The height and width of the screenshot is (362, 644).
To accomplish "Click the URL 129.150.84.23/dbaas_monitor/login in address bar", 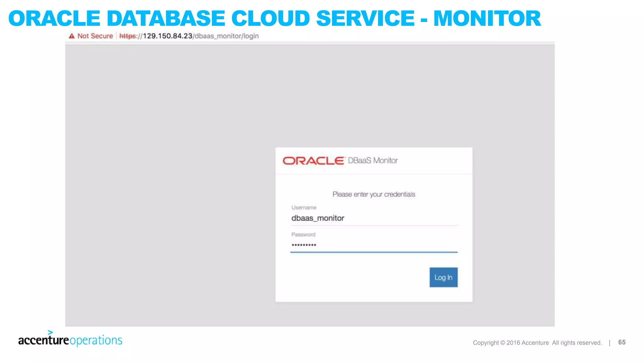I will click(x=189, y=36).
